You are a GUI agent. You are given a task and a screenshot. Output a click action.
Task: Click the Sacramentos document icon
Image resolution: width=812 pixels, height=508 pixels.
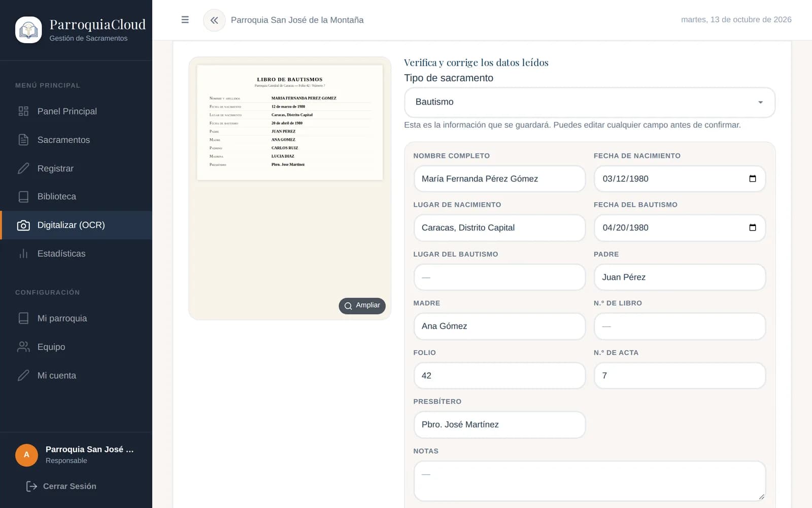coord(23,140)
